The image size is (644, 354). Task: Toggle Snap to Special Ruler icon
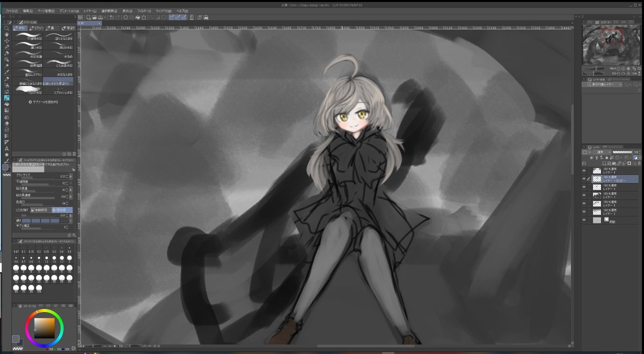click(x=179, y=17)
